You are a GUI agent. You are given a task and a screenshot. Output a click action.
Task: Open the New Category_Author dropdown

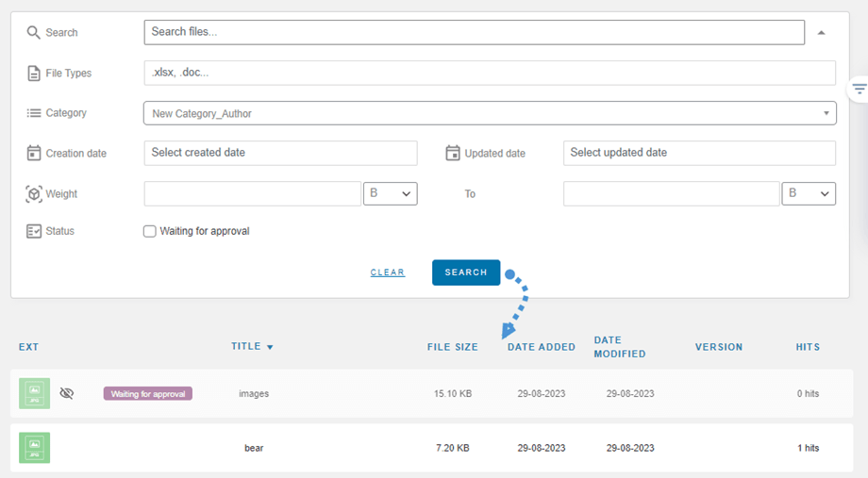click(489, 113)
